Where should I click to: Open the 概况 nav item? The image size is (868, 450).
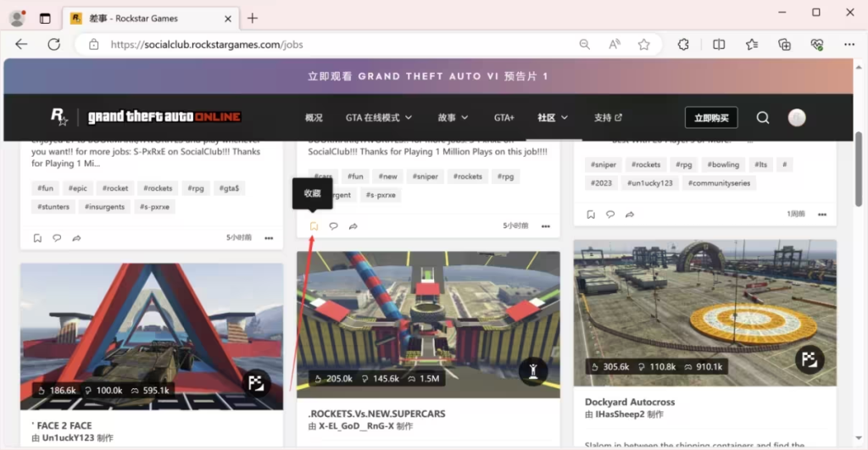(x=314, y=117)
